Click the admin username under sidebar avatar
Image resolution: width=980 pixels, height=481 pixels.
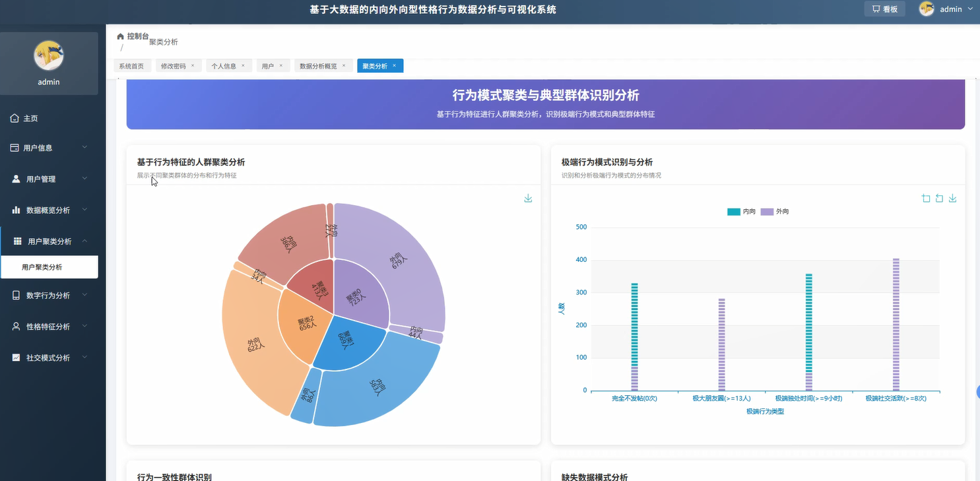coord(49,82)
